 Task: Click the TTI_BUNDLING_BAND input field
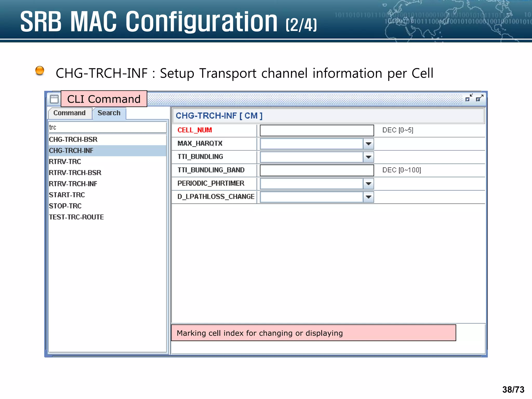[316, 170]
